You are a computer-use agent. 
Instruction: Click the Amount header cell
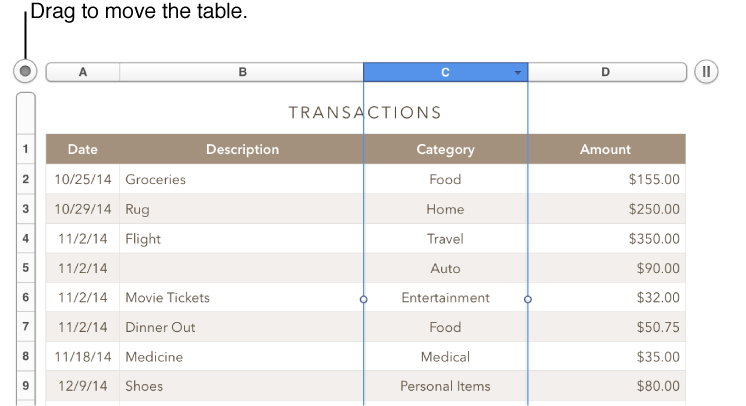tap(605, 150)
